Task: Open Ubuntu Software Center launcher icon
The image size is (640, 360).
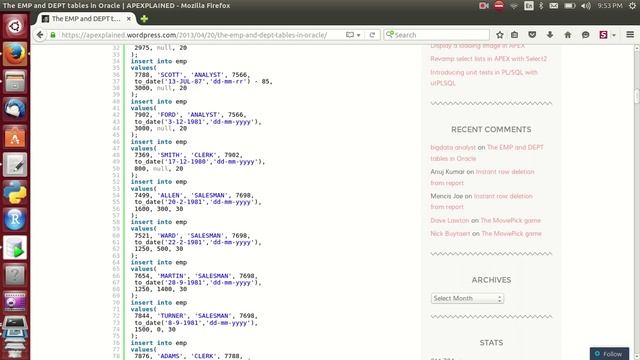Action: pos(15,137)
